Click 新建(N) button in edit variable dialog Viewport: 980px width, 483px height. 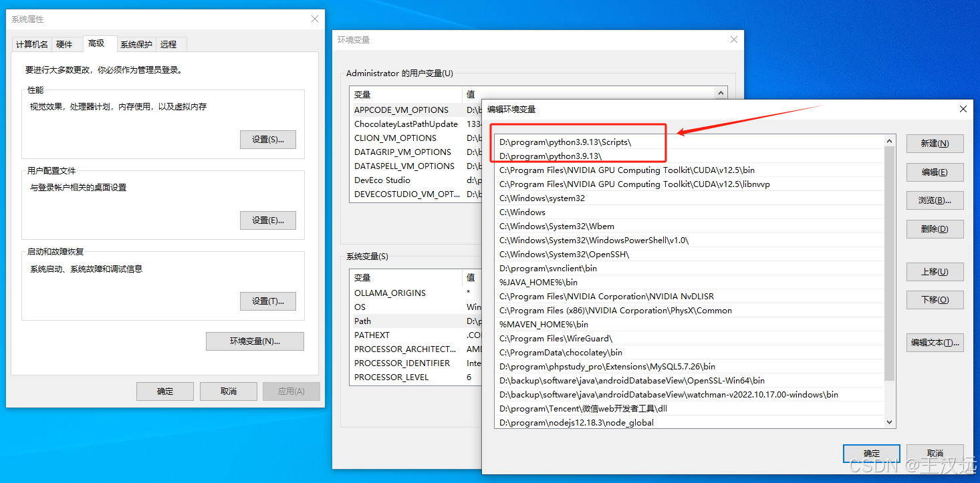tap(935, 144)
